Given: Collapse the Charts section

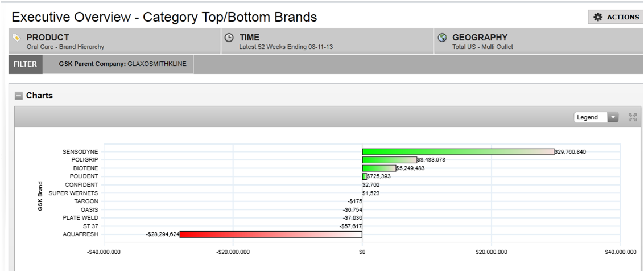Looking at the screenshot, I should click(18, 96).
